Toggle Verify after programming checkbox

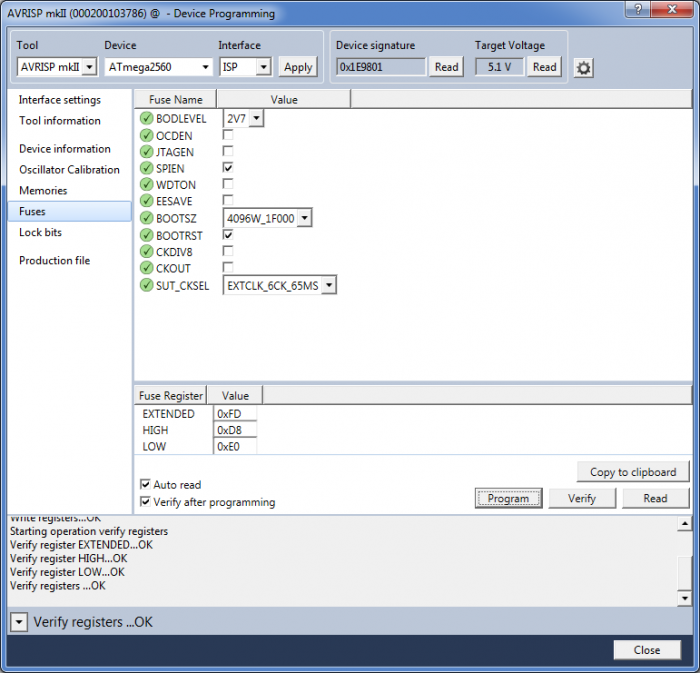(145, 502)
